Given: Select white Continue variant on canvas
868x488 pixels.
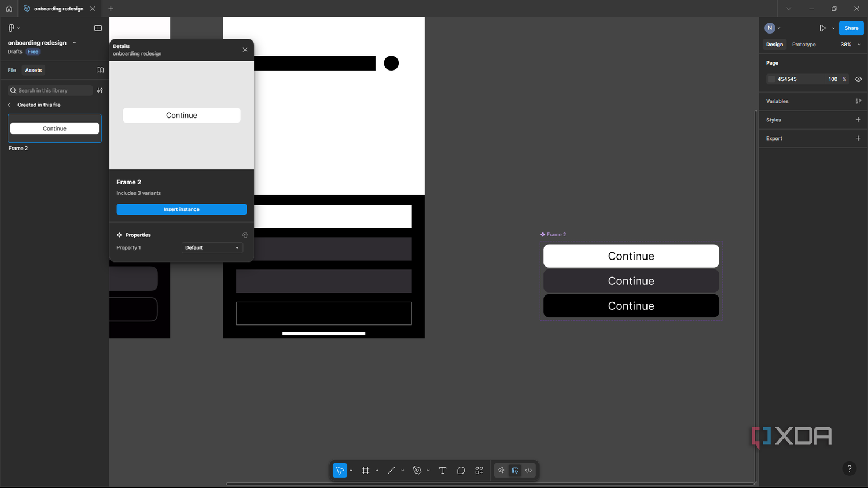Looking at the screenshot, I should tap(631, 256).
